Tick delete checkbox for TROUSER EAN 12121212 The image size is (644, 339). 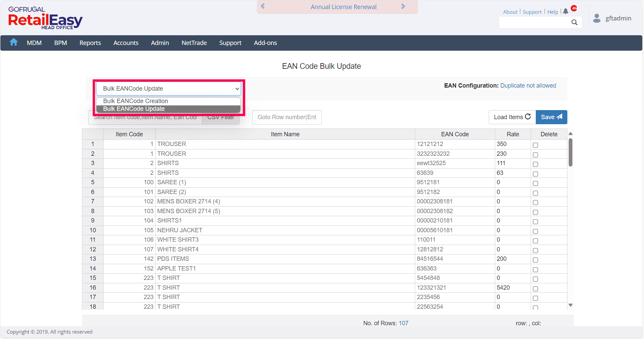click(535, 145)
